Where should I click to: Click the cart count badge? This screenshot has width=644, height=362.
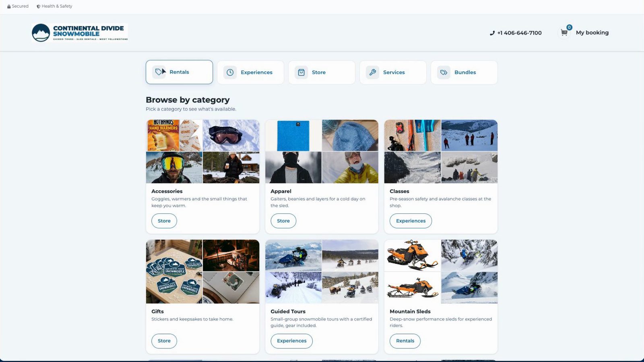click(569, 27)
